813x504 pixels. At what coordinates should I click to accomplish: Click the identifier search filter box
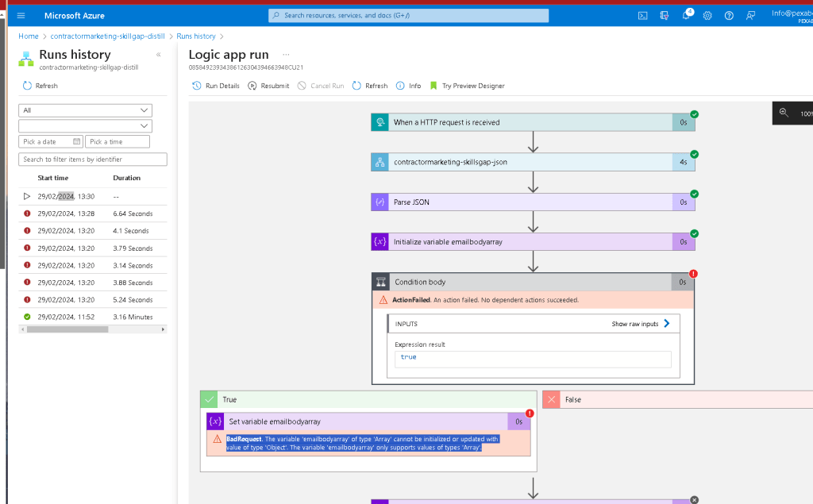coord(93,160)
